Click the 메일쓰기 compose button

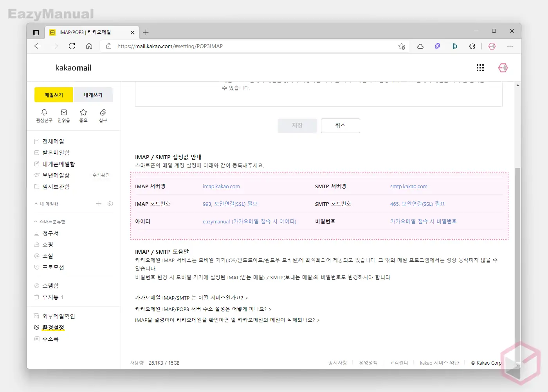54,95
